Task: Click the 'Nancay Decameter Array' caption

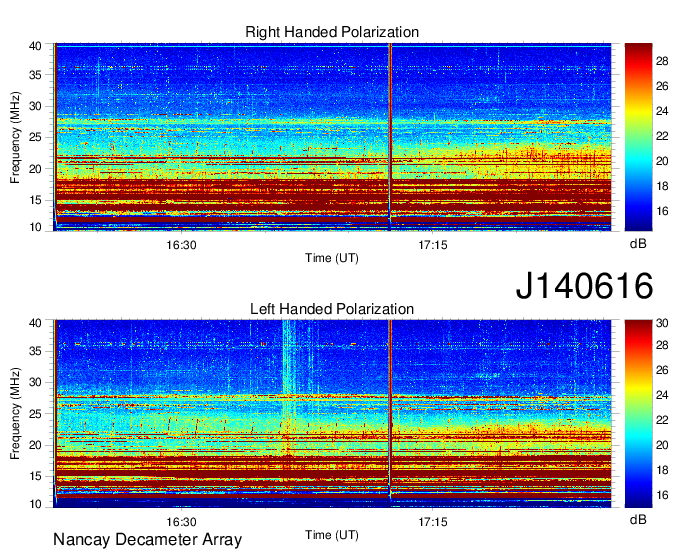Action: 147,539
